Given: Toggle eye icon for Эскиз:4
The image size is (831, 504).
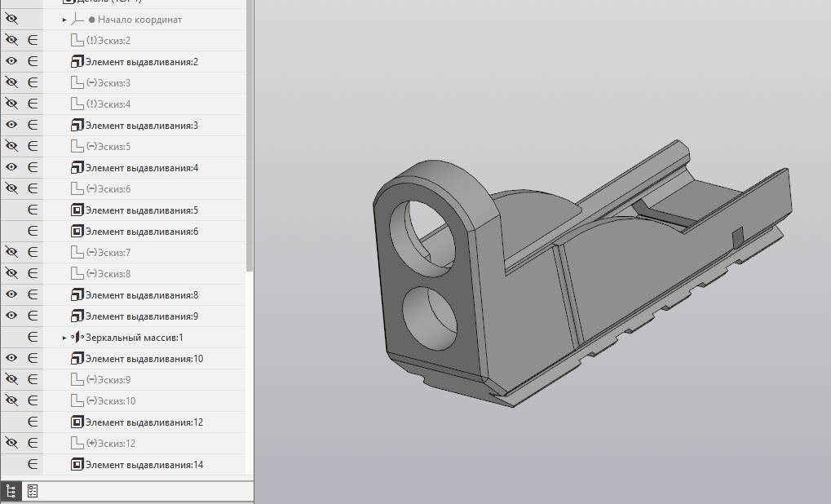Looking at the screenshot, I should [11, 104].
